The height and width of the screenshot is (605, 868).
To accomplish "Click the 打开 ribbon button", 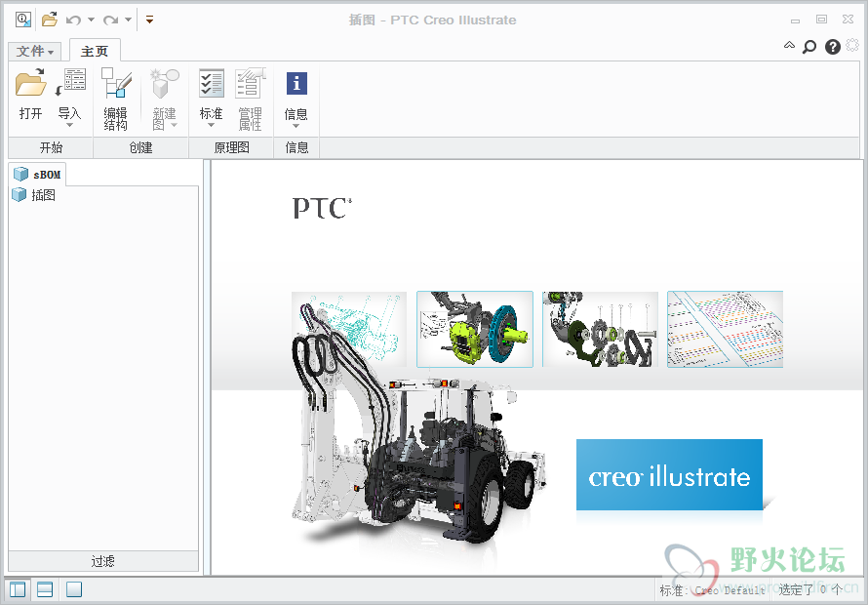I will tap(31, 96).
